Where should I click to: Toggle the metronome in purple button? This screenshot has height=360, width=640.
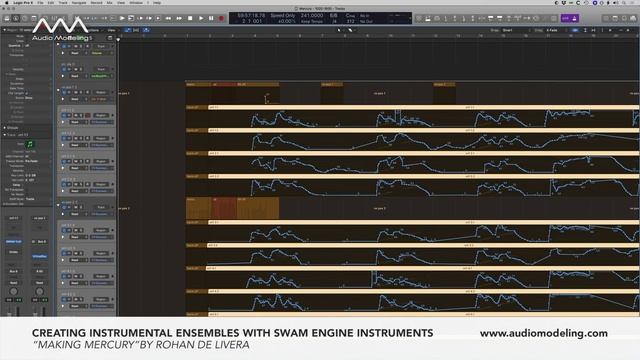pos(575,18)
